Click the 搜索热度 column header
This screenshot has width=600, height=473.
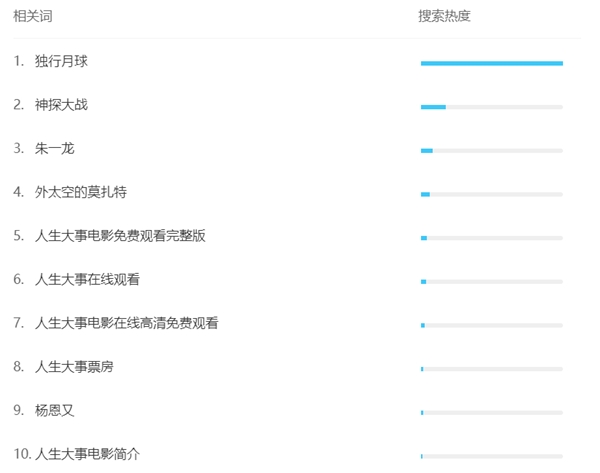[444, 16]
